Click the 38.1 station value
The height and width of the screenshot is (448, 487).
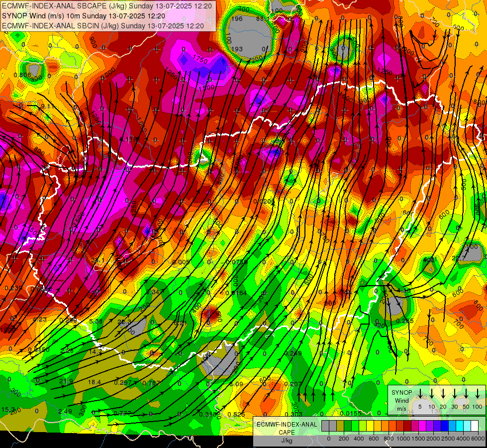tap(98, 260)
